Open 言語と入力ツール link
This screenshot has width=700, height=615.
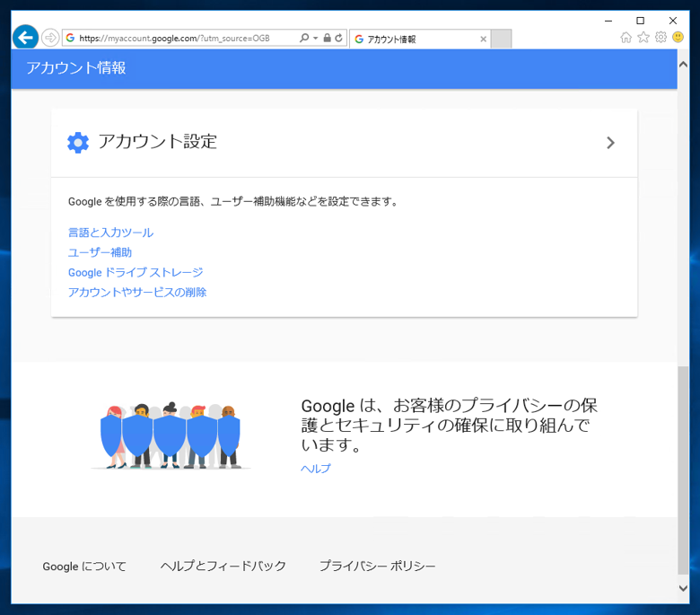coord(110,233)
